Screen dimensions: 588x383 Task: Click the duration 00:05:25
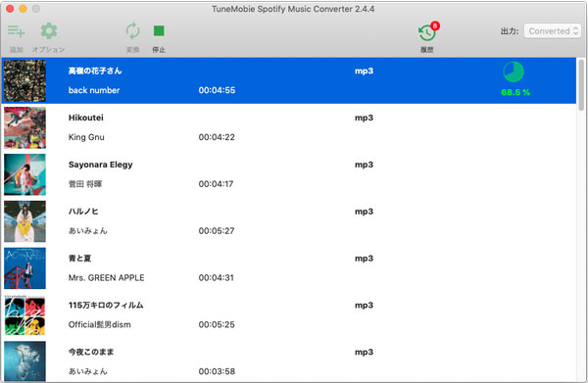217,324
